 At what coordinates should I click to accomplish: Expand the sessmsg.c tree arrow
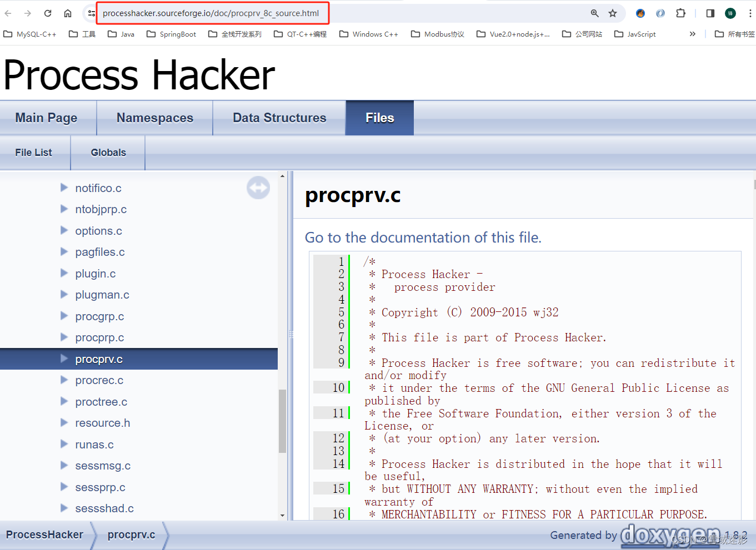[64, 466]
